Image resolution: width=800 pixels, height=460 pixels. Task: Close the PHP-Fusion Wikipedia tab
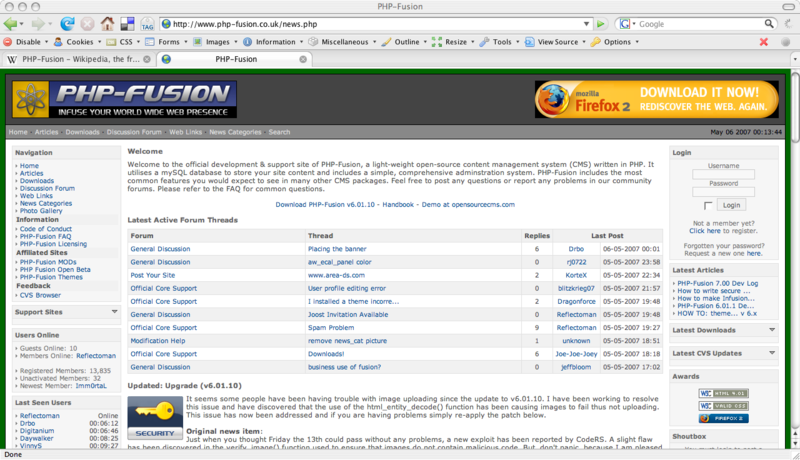click(x=147, y=59)
